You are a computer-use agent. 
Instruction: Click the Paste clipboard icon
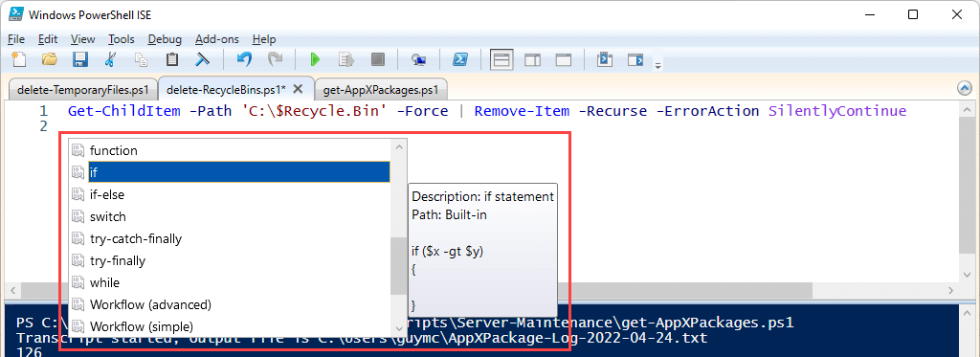(x=172, y=59)
